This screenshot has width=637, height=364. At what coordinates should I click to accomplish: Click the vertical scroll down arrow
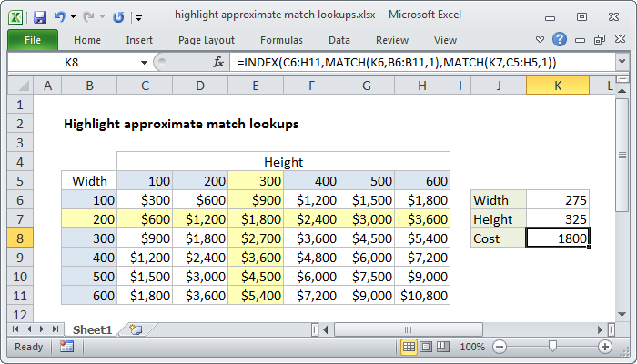click(x=622, y=314)
